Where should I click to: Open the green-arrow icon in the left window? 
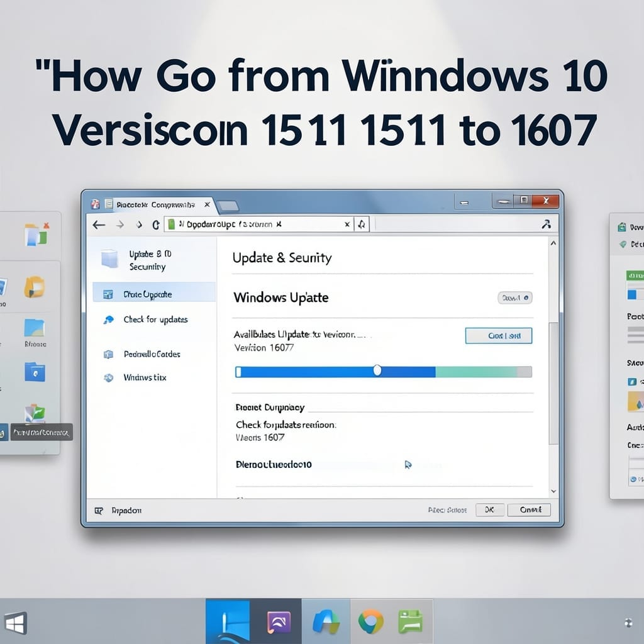35,413
